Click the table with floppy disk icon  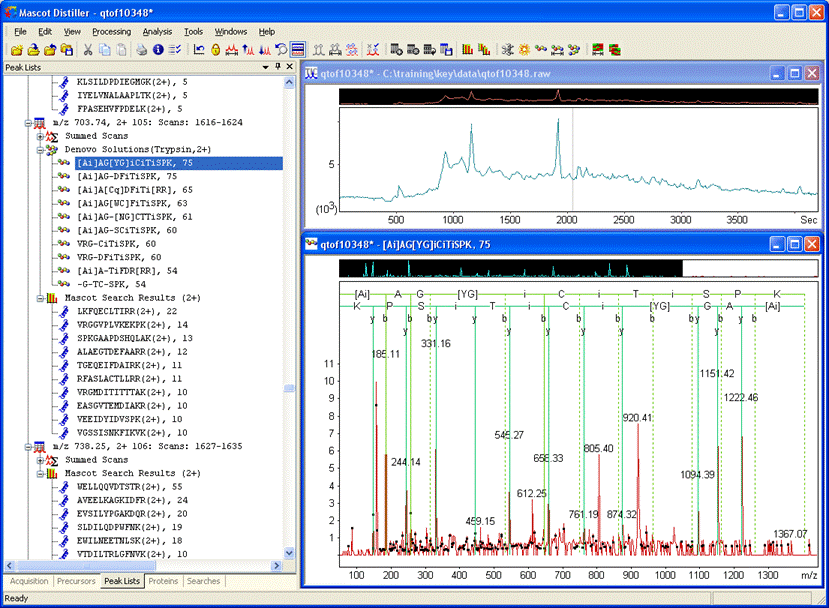click(446, 50)
